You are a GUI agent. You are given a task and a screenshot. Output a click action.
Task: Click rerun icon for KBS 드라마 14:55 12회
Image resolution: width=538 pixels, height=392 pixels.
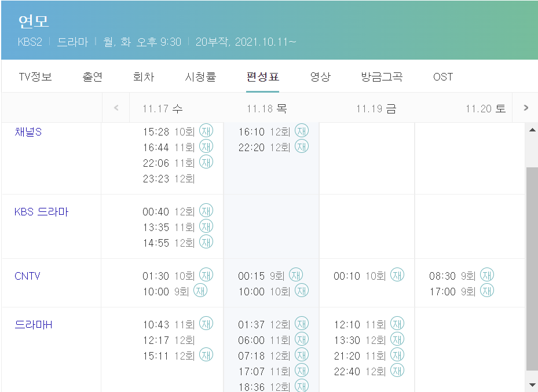pyautogui.click(x=206, y=242)
